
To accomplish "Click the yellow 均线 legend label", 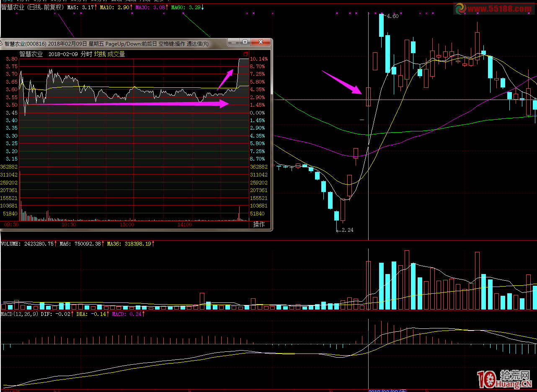I will pyautogui.click(x=100, y=54).
